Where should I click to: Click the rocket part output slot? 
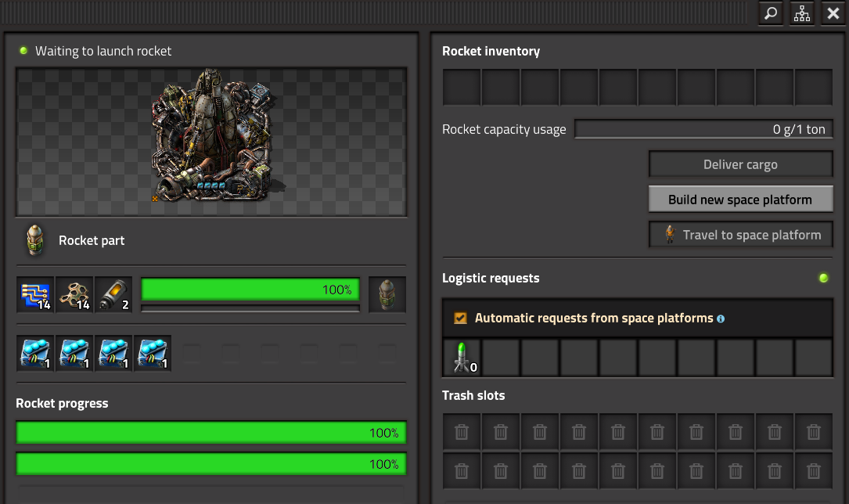coord(387,295)
